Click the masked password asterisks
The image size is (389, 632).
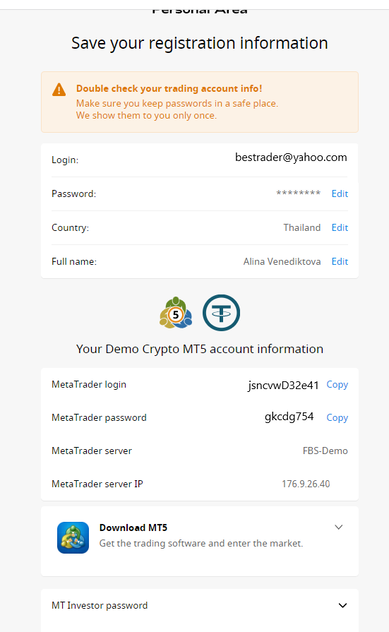click(298, 193)
